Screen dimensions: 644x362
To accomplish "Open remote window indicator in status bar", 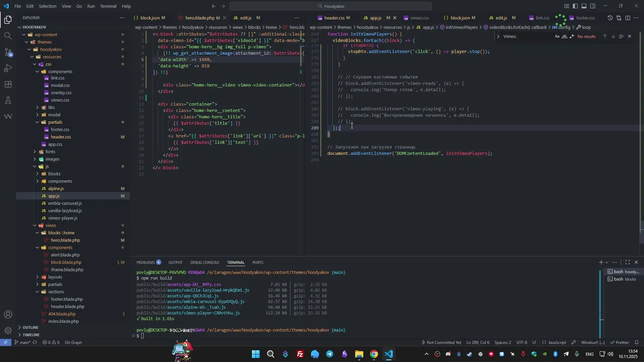I will click(x=6, y=342).
